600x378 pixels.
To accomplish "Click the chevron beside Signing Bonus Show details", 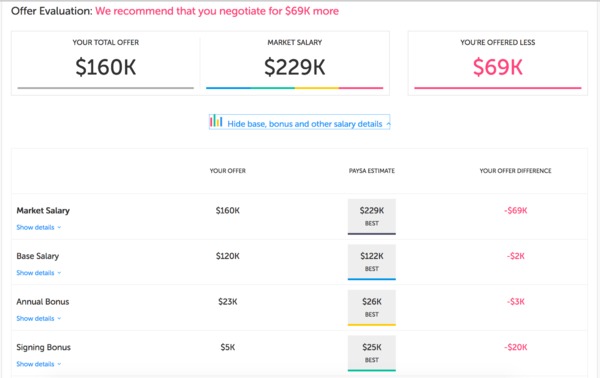I will coord(59,364).
